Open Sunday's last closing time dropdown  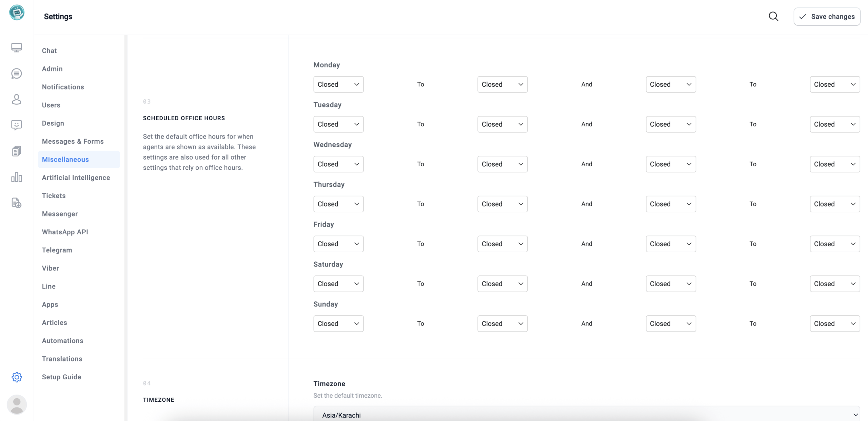835,324
